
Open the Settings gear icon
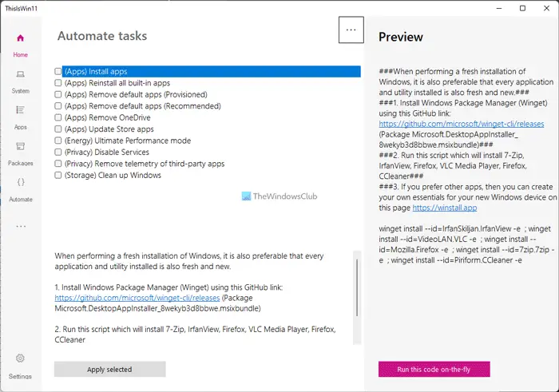tap(20, 358)
